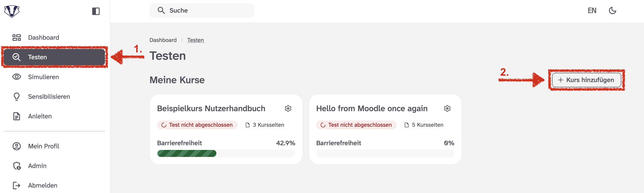This screenshot has height=193, width=644.
Task: Open settings gear on Beispielkurs Nutzerhandbuch card
Action: 288,108
